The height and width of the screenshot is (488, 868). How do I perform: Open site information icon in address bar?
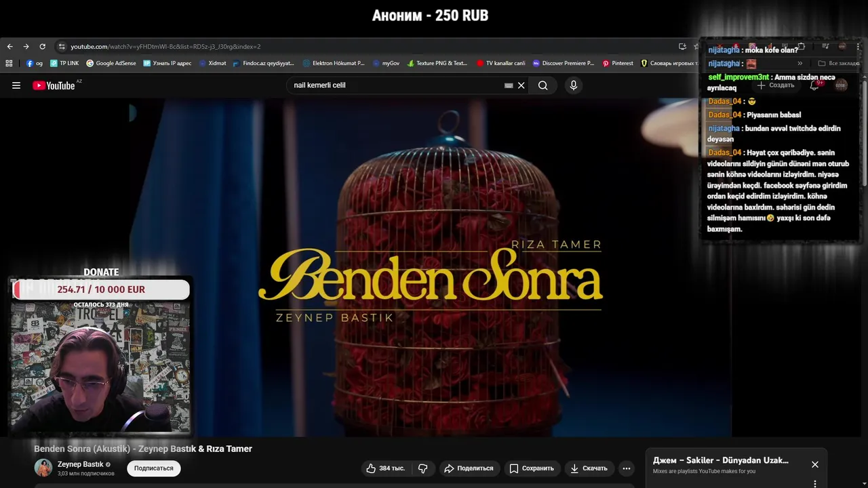tap(62, 47)
